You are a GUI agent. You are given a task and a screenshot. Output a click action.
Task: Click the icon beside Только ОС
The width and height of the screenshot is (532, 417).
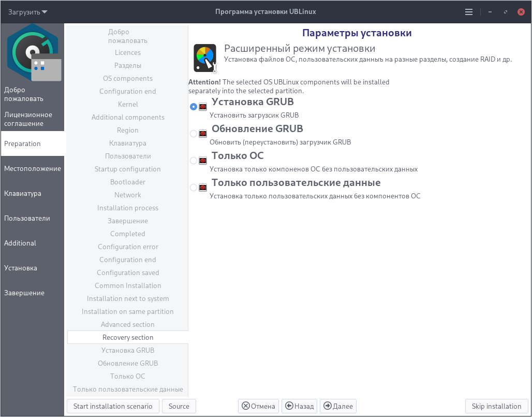(202, 160)
